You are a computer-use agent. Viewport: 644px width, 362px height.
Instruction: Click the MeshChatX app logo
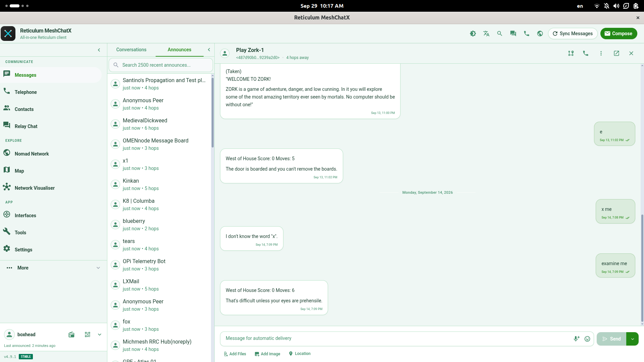click(8, 34)
